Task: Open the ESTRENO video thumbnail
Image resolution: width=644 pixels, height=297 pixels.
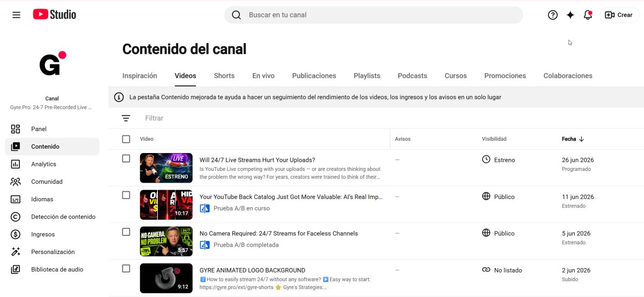Action: [x=166, y=168]
